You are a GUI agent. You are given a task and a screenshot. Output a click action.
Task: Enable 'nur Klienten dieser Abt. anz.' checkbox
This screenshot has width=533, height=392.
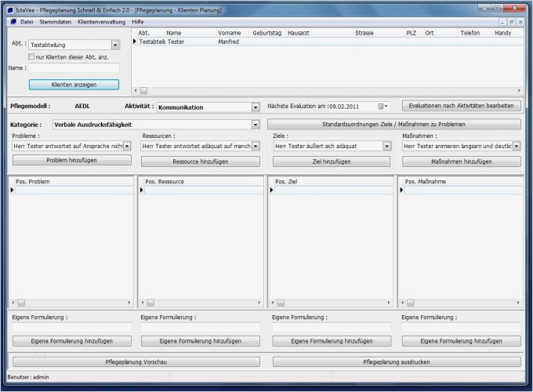tap(32, 56)
